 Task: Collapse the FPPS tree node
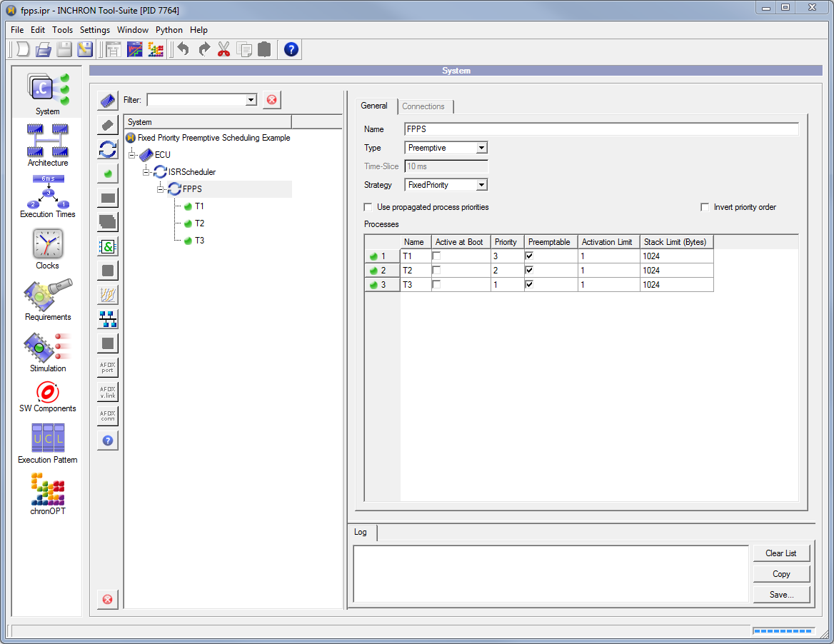tap(159, 188)
